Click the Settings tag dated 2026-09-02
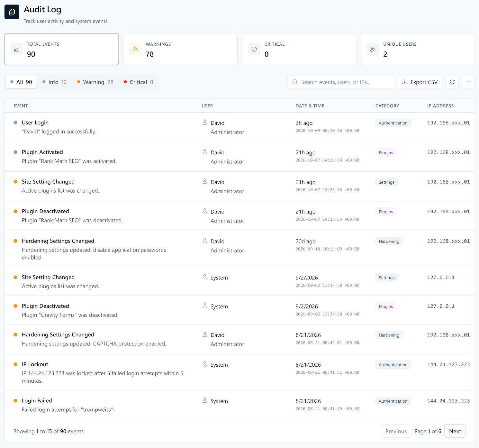Image resolution: width=479 pixels, height=448 pixels. [x=386, y=278]
